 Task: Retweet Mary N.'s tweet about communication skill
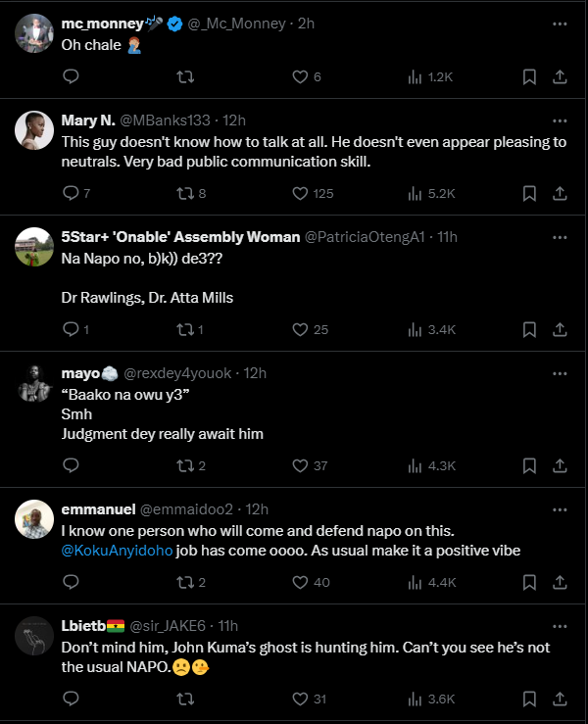183,193
